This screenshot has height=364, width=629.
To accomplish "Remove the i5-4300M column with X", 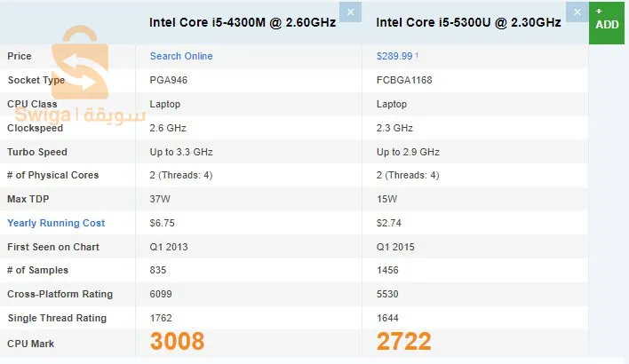I will 350,12.
